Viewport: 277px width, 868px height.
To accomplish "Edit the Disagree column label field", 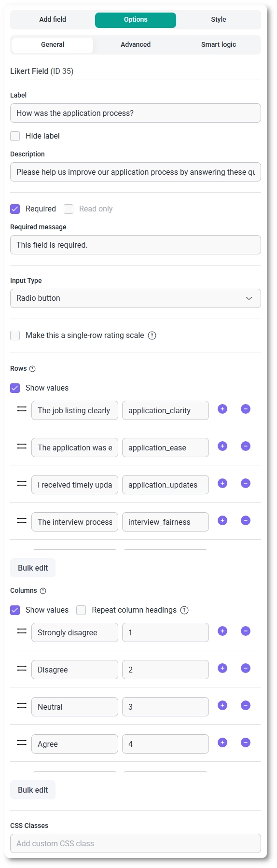I will coord(75,670).
